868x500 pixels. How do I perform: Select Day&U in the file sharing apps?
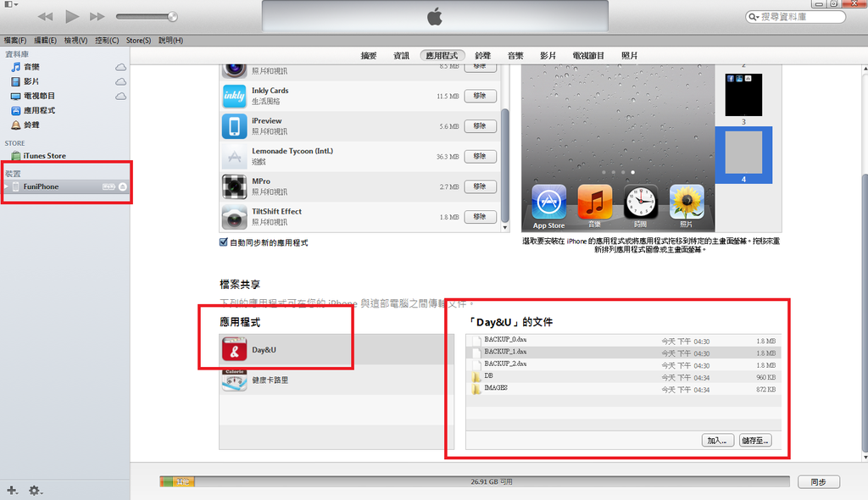[x=336, y=349]
